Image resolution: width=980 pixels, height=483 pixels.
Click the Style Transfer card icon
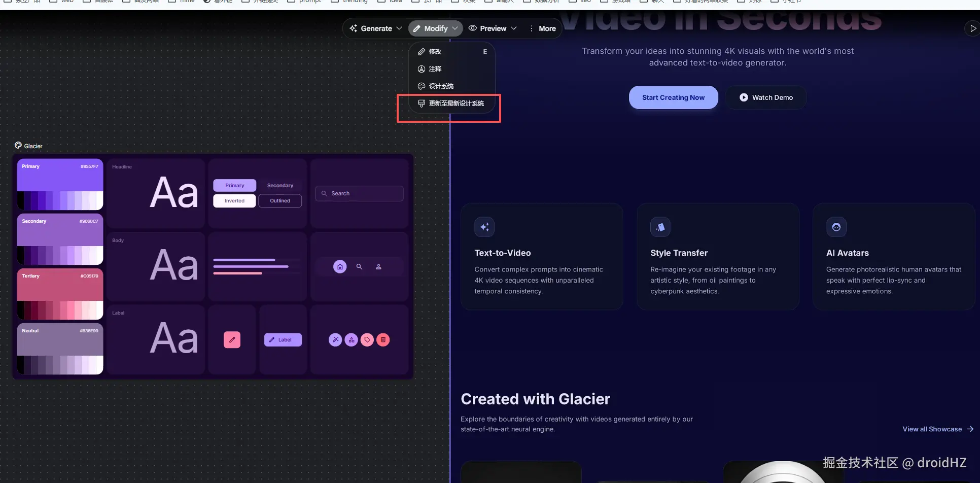point(660,227)
